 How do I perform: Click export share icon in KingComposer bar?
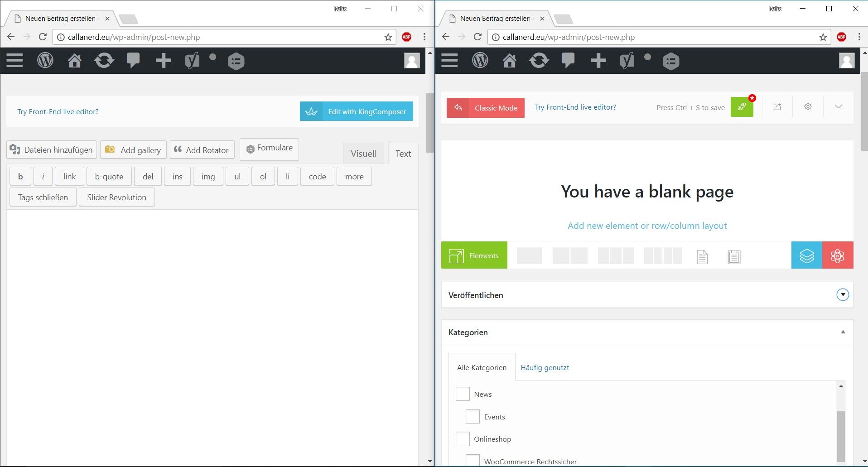(777, 107)
